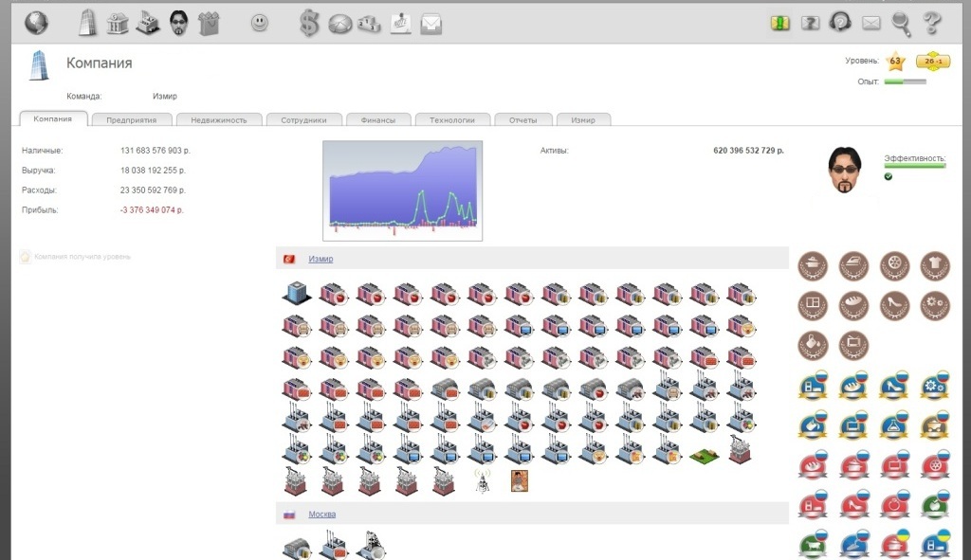Switch to the Предприятия tab
This screenshot has width=971, height=560.
click(132, 120)
